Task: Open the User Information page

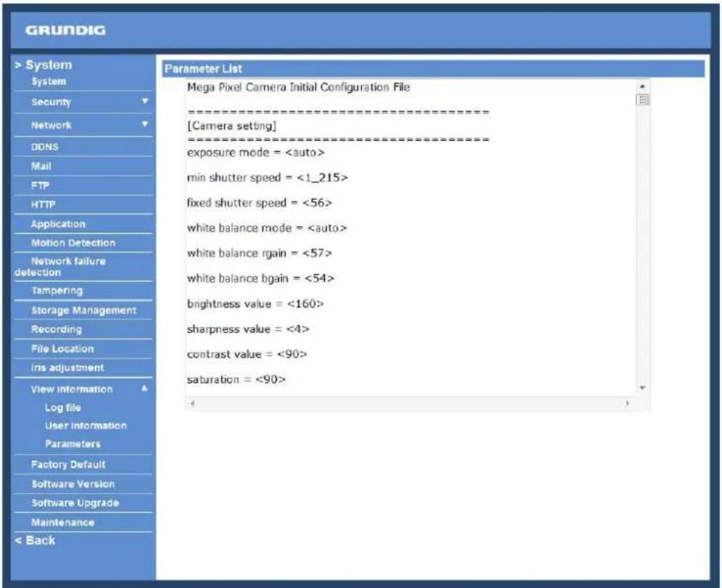Action: coord(86,426)
